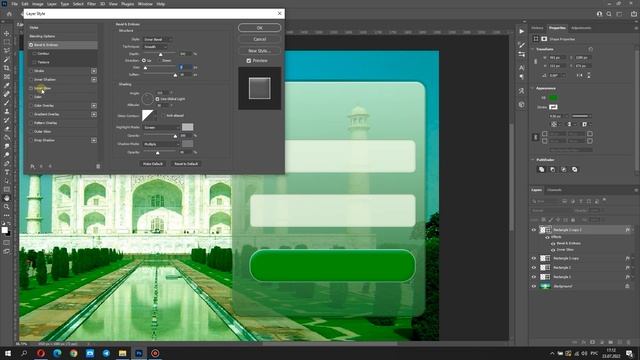Select the Clone Stamp tool
Viewport: 640px width, 360px height.
[7, 111]
